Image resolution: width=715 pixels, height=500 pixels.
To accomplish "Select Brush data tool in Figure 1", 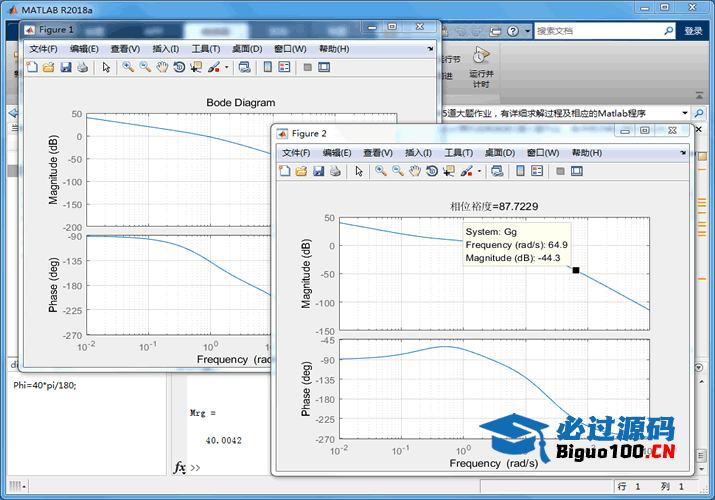I will 214,67.
